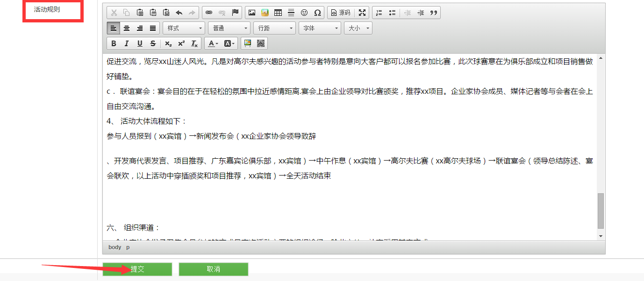Select the 活动规则 sidebar item

click(x=47, y=9)
